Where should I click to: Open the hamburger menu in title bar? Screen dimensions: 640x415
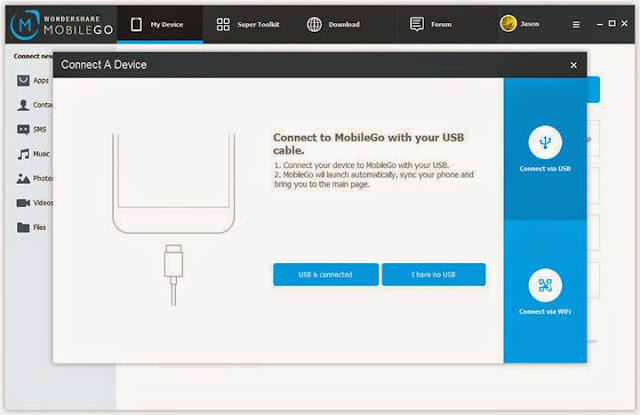[x=575, y=24]
